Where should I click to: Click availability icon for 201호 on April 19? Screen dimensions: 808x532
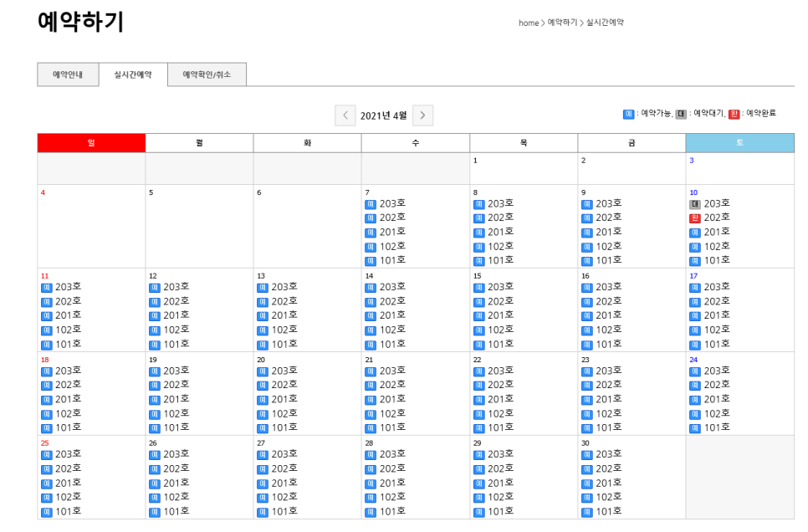point(155,400)
